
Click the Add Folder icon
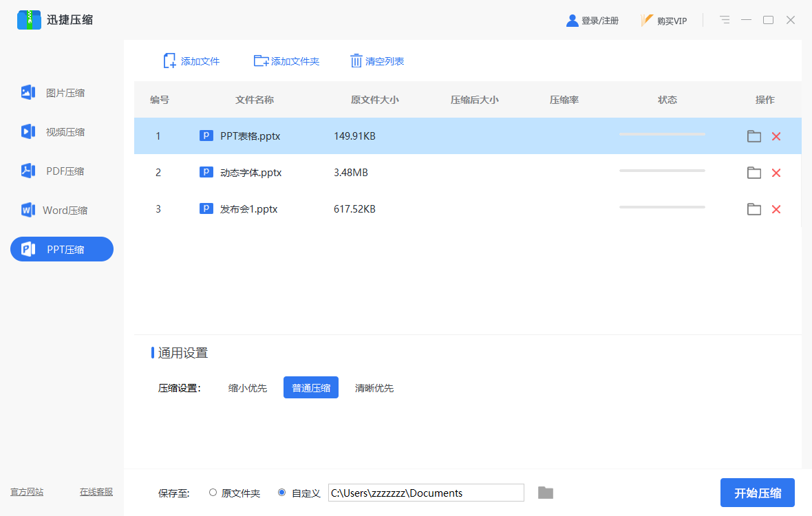point(261,61)
